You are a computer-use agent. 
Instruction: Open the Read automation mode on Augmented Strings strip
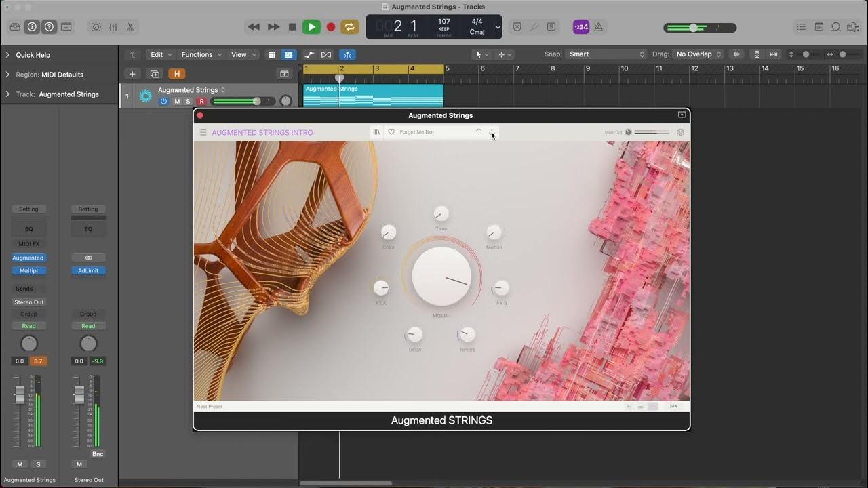[x=28, y=326]
